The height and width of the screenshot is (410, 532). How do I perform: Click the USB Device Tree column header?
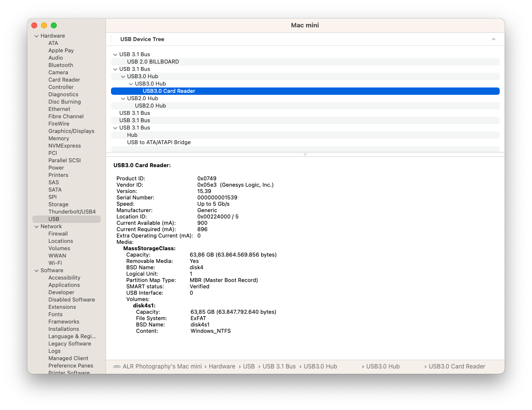pos(142,39)
